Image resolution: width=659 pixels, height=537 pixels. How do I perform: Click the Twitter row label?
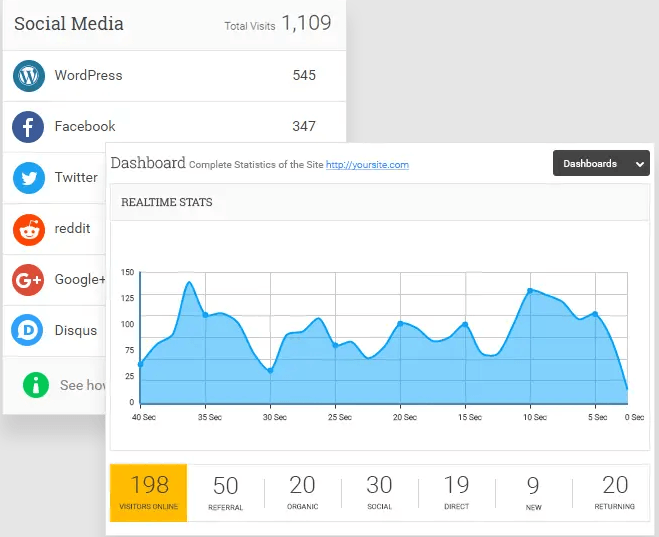coord(76,177)
